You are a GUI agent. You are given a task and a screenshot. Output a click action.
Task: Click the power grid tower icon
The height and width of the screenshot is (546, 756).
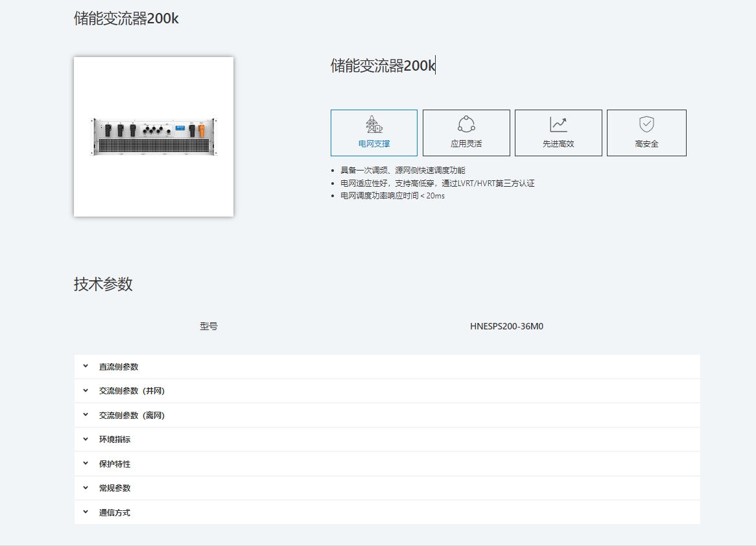[x=373, y=125]
